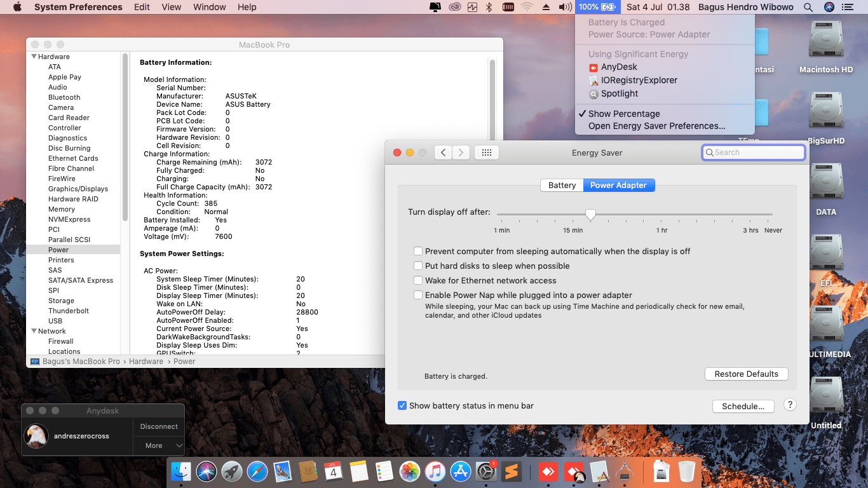Viewport: 868px width, 488px height.
Task: Collapse the Hardware tree section
Action: tap(34, 57)
